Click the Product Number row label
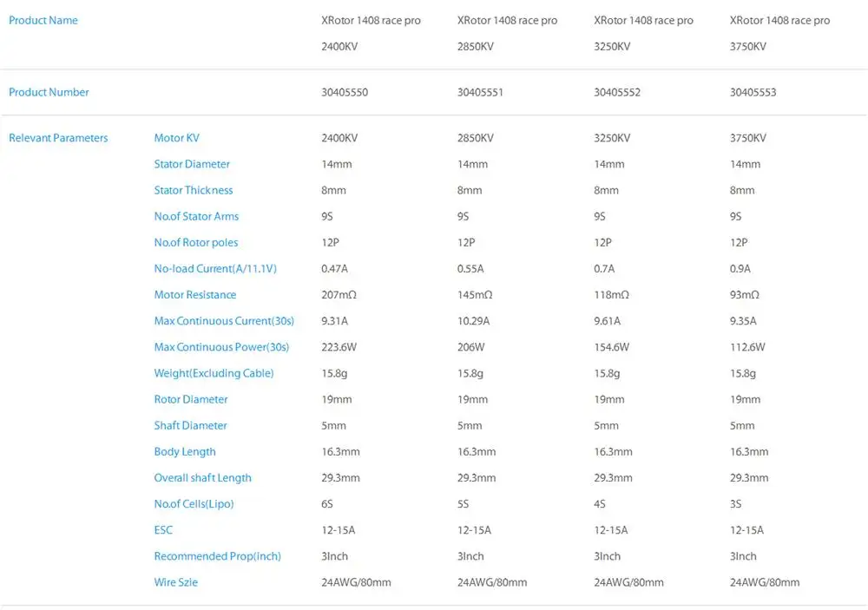868x610 pixels. (49, 92)
